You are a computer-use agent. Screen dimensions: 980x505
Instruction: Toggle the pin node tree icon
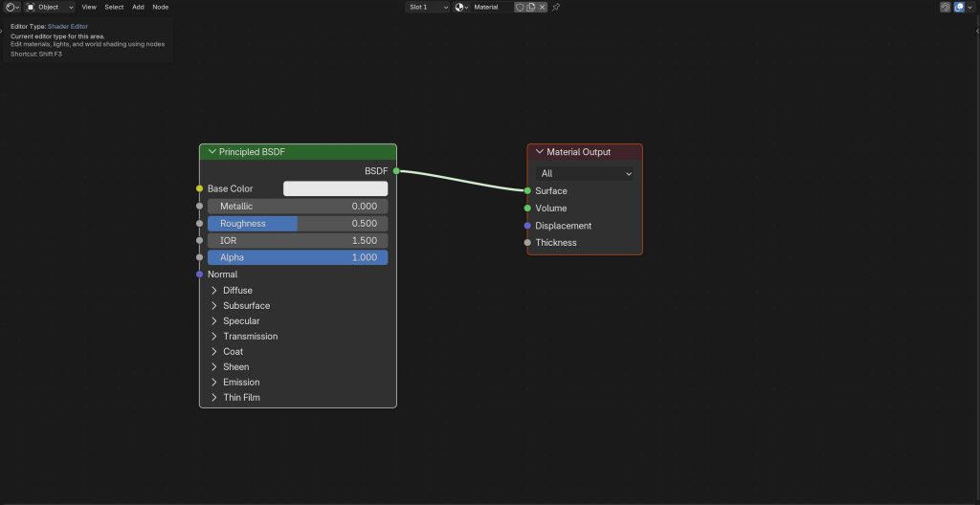pos(557,7)
